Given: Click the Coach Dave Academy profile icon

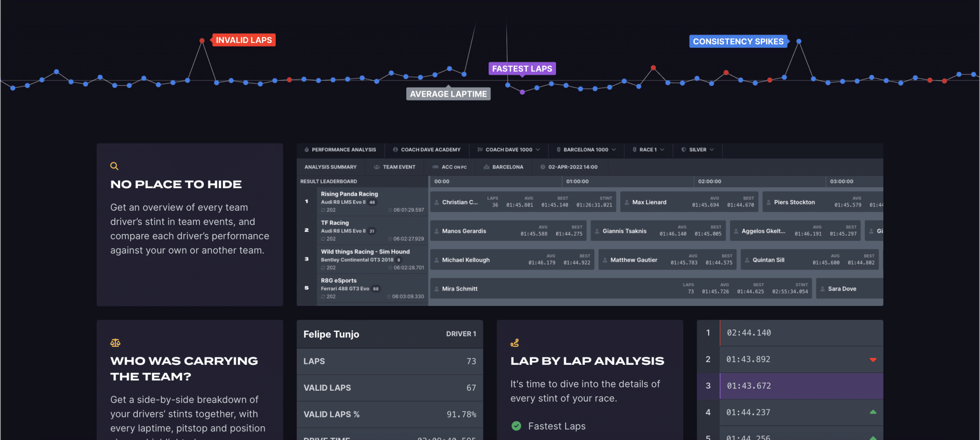Looking at the screenshot, I should coord(395,150).
